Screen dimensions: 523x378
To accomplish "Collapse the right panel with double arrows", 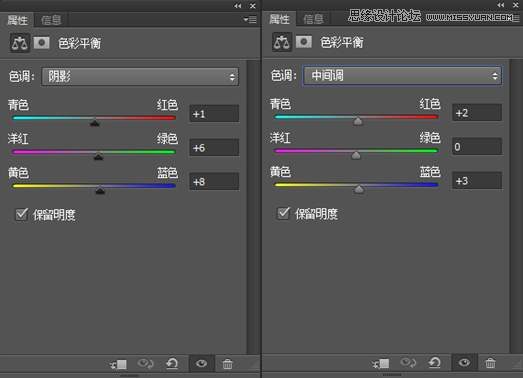I will tap(501, 5).
